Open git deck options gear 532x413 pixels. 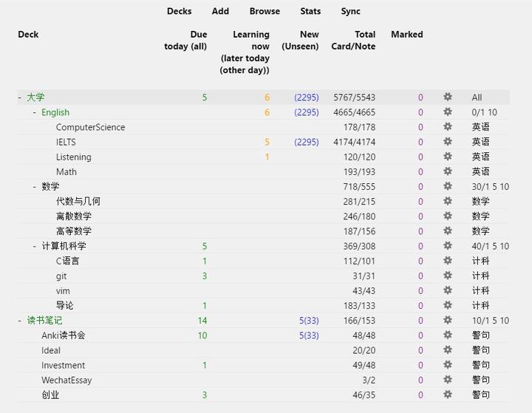point(447,276)
